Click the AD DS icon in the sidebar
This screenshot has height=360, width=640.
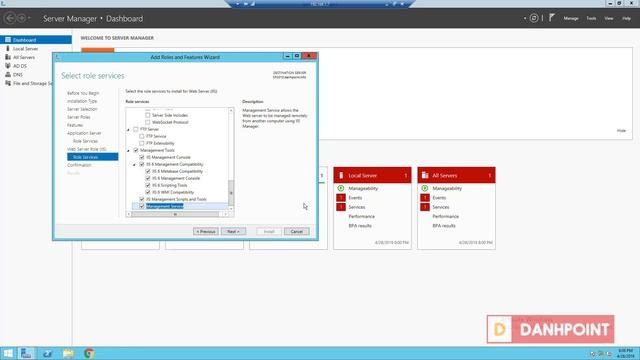(8, 66)
